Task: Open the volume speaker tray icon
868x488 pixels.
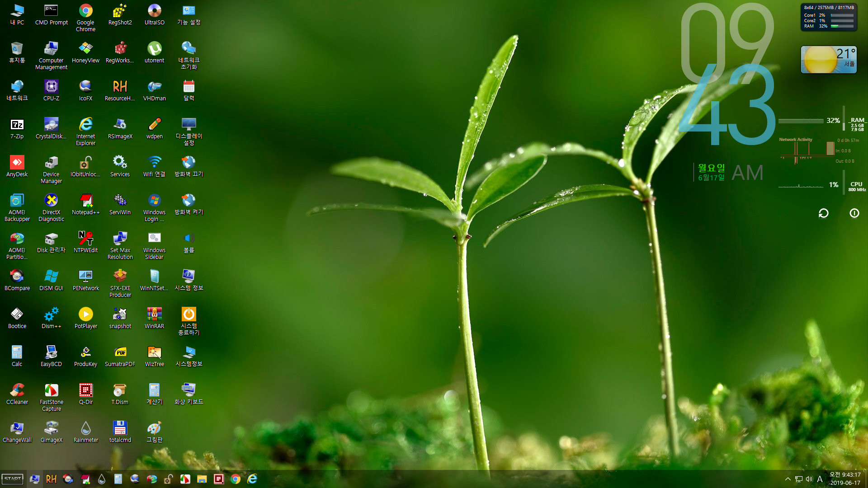Action: click(x=809, y=479)
